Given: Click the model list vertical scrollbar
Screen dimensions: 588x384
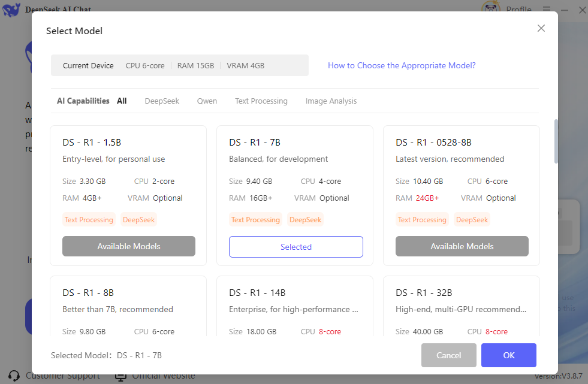Looking at the screenshot, I should 556,141.
